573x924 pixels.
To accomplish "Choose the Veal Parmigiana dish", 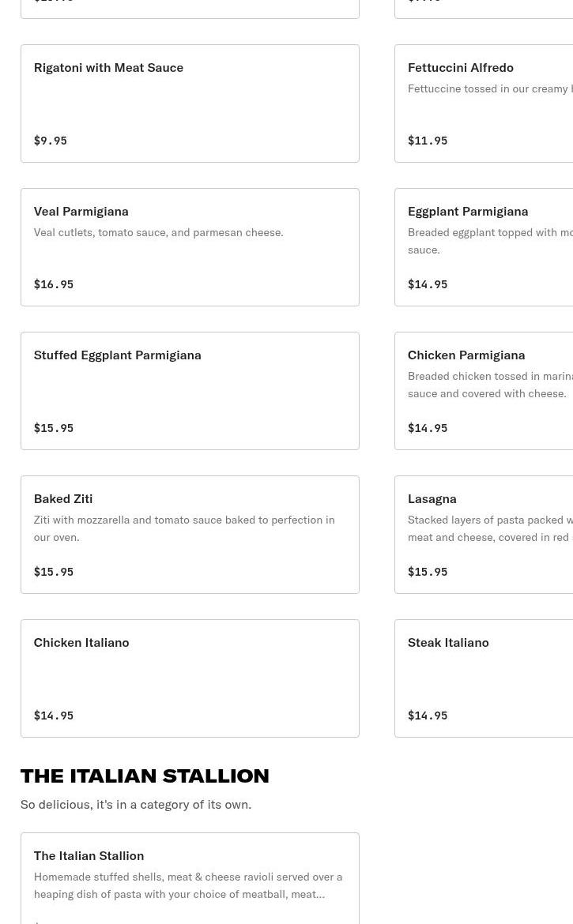I will [x=190, y=247].
